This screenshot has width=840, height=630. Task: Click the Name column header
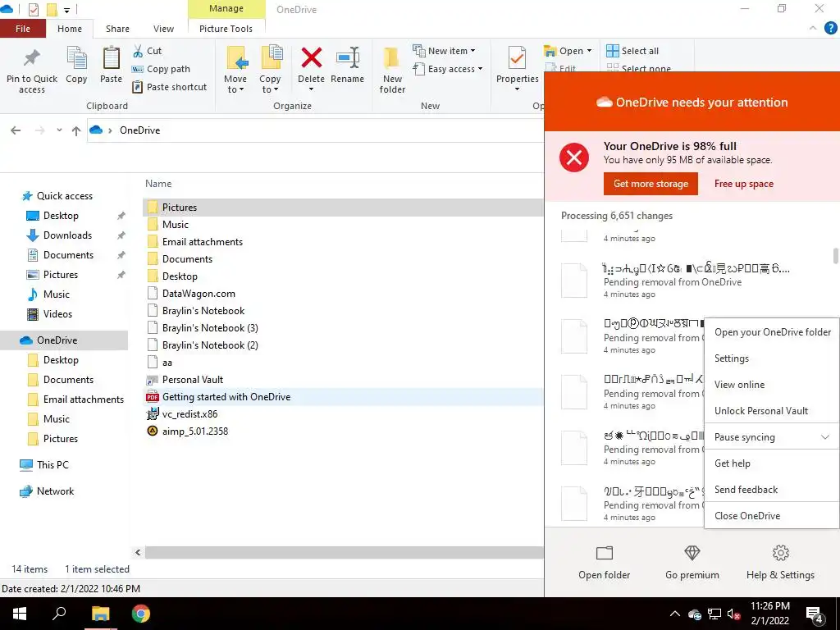point(158,184)
